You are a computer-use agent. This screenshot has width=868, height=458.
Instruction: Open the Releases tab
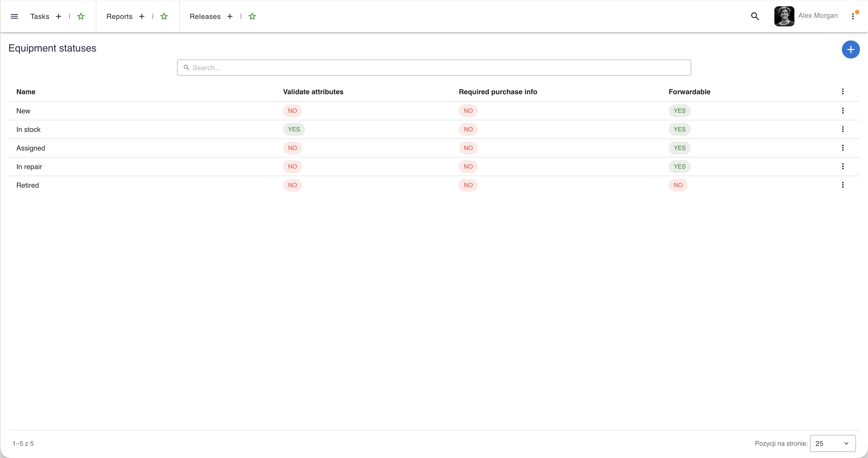[x=205, y=16]
